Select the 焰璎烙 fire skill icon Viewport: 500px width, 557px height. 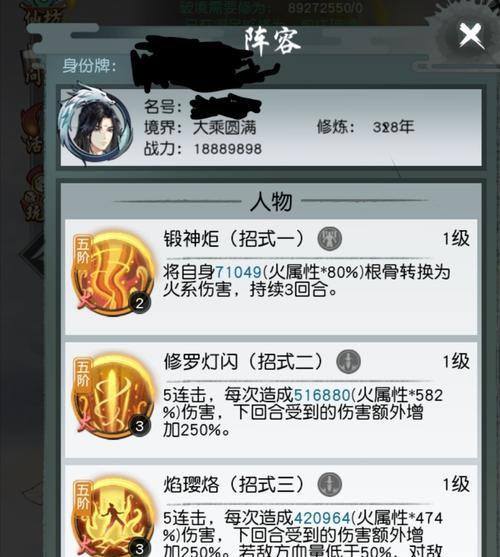coord(113,518)
